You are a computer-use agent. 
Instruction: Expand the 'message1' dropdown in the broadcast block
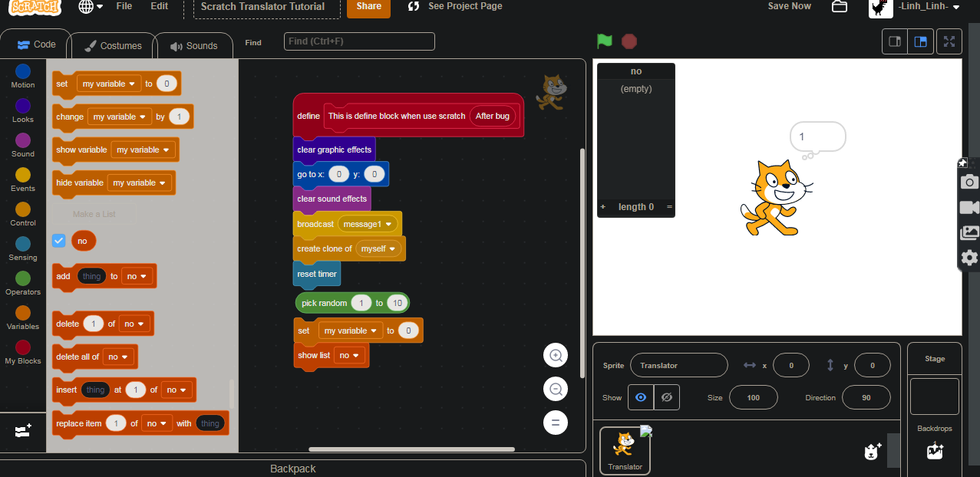tap(367, 222)
